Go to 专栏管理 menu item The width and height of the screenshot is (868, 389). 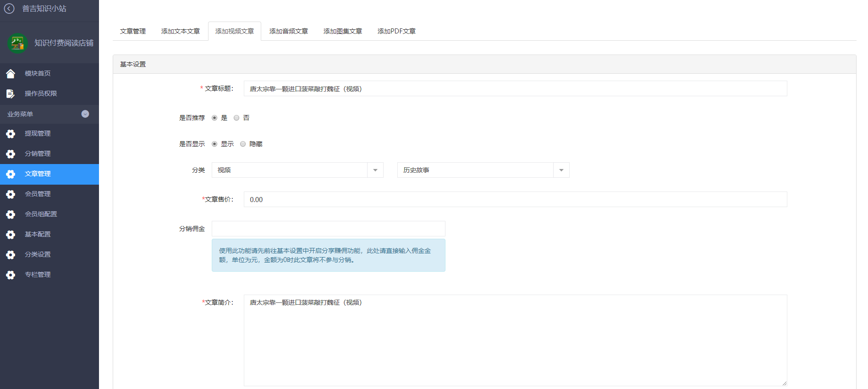pos(49,275)
